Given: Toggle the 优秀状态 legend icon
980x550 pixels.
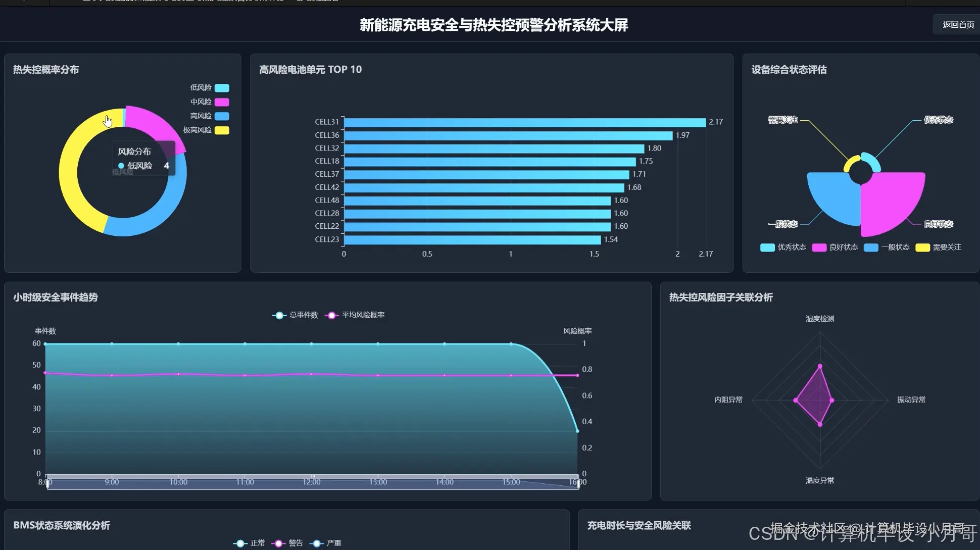Looking at the screenshot, I should (767, 247).
